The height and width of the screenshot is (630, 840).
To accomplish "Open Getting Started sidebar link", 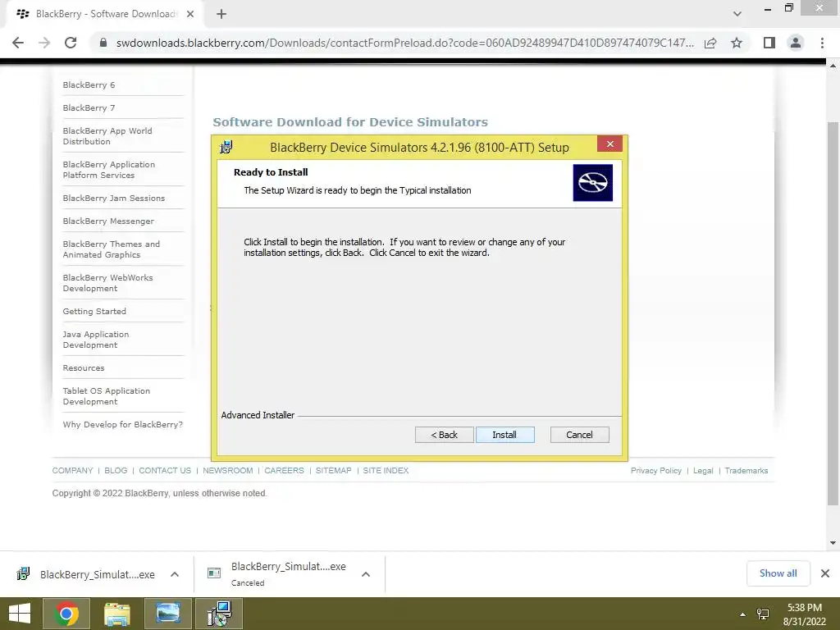I will [94, 311].
